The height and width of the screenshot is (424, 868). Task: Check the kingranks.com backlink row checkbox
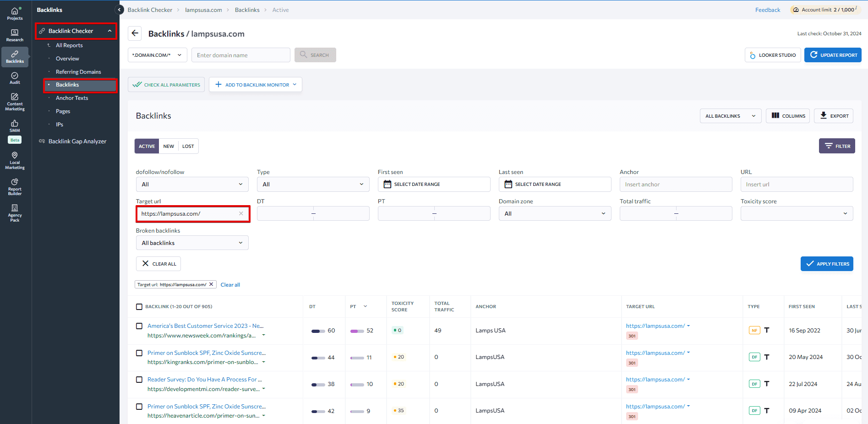click(x=139, y=353)
